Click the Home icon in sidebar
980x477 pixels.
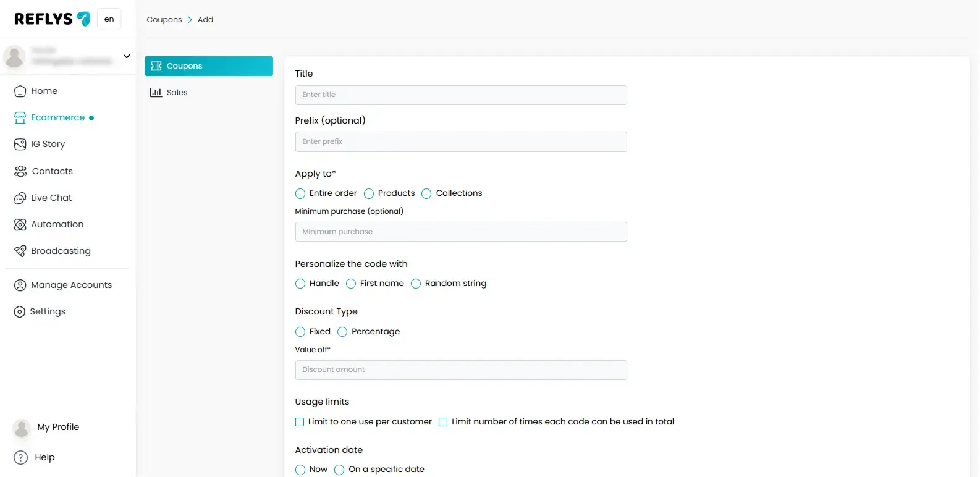pos(20,91)
